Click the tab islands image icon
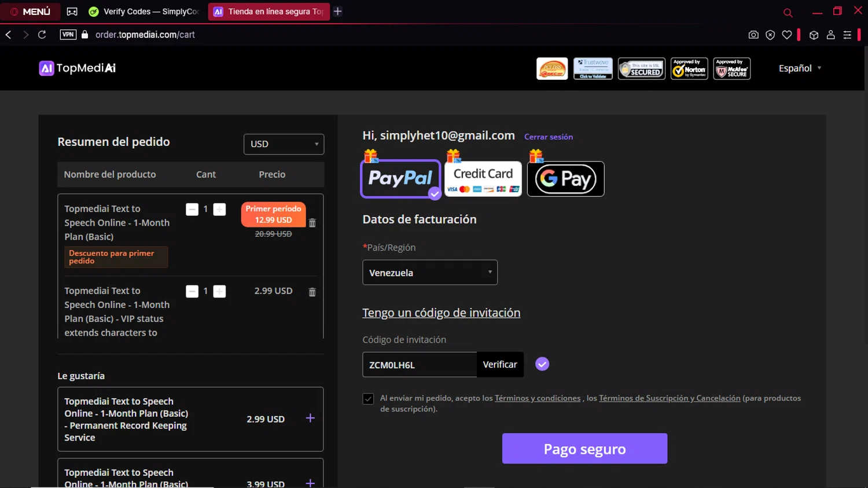The image size is (868, 488). [x=72, y=12]
